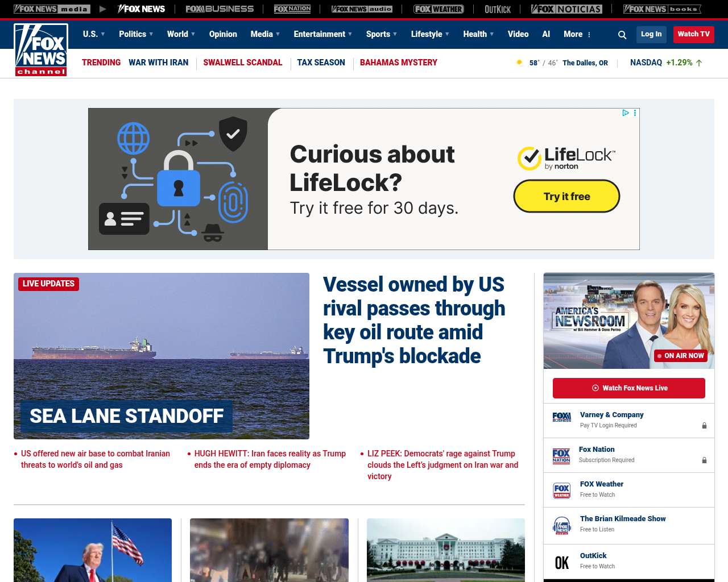Open the Sea Lane Standoff ship image
The image size is (728, 582).
(162, 356)
